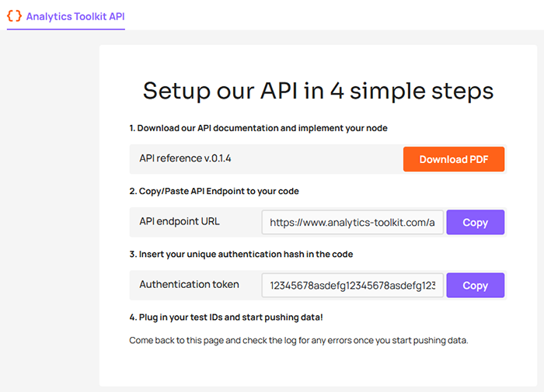Screen dimensions: 544x392
Task: Click step 4 'Plug in your test IDs' text
Action: (226, 317)
